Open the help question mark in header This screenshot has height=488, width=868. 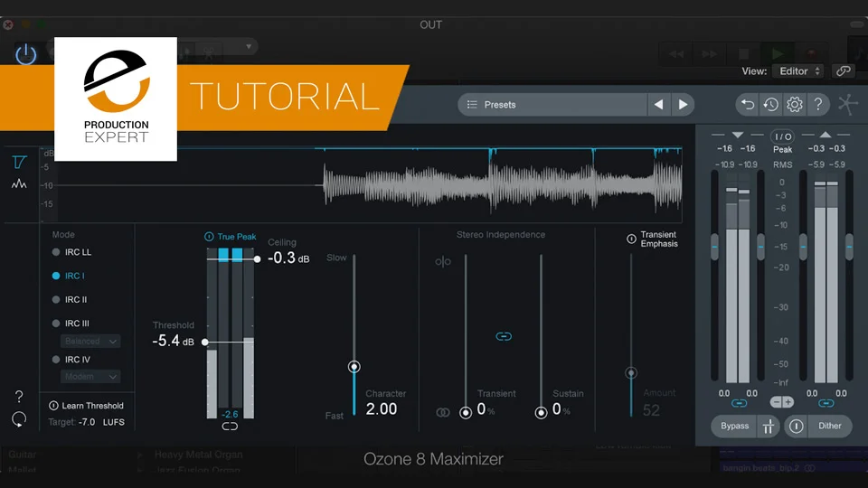pos(818,105)
